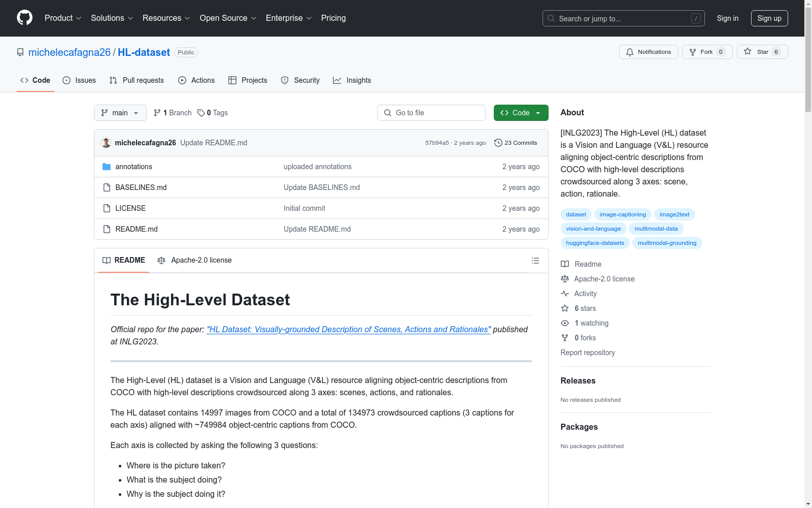
Task: Click the pulse icon beside Activity
Action: pos(565,294)
